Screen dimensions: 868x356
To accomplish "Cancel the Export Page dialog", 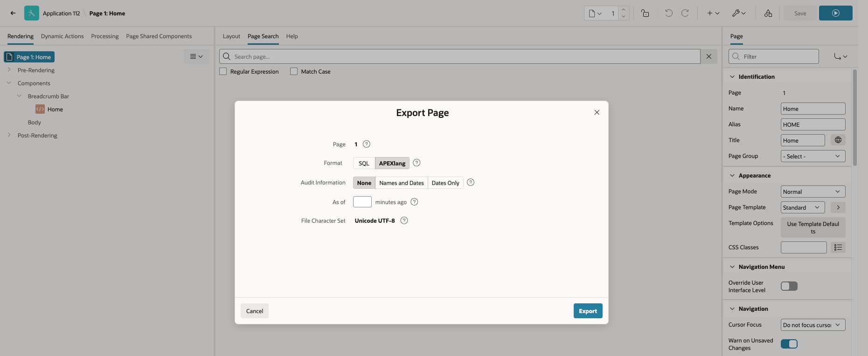I will [255, 311].
